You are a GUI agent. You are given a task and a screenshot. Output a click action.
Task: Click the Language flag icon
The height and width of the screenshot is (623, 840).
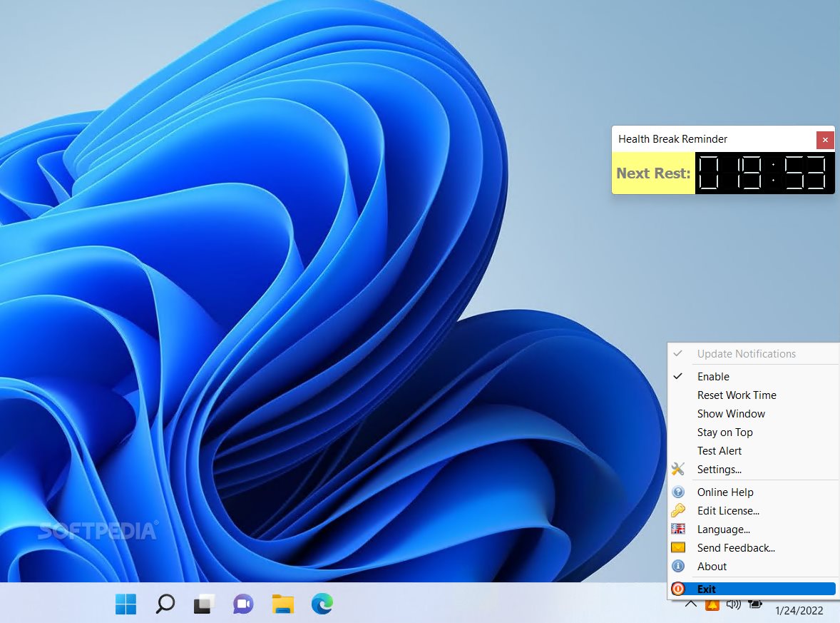(677, 530)
